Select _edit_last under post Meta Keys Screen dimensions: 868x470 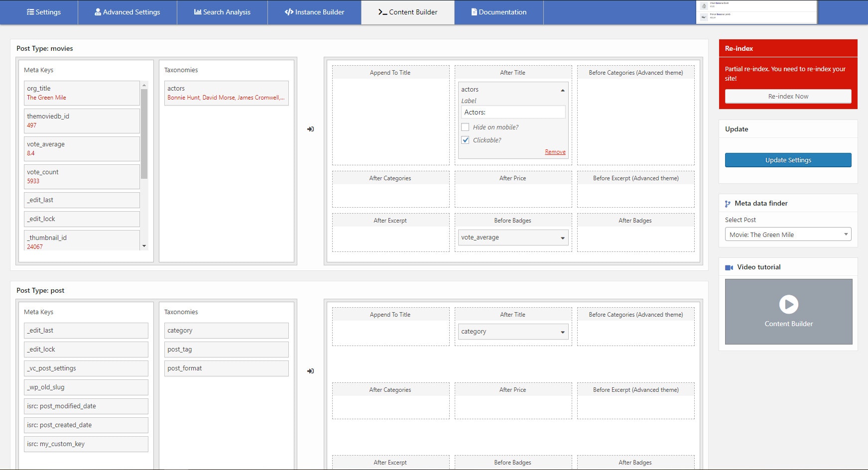click(x=86, y=331)
